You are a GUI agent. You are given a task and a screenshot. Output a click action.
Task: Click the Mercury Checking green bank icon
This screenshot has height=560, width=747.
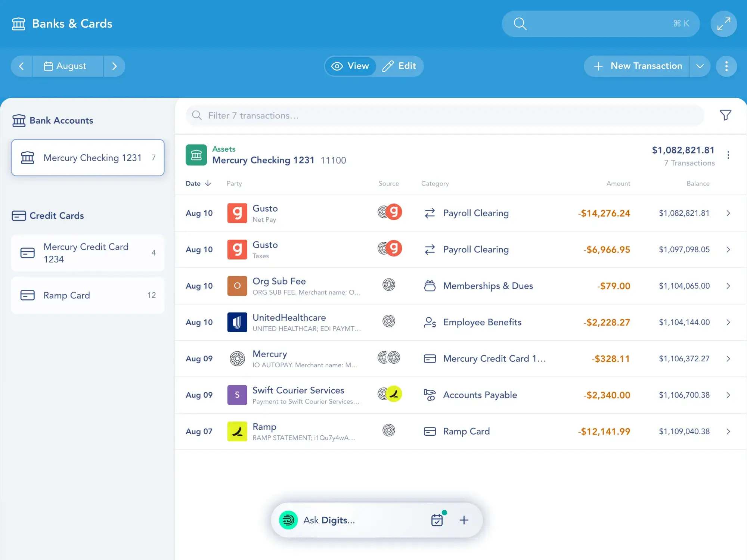click(x=196, y=155)
